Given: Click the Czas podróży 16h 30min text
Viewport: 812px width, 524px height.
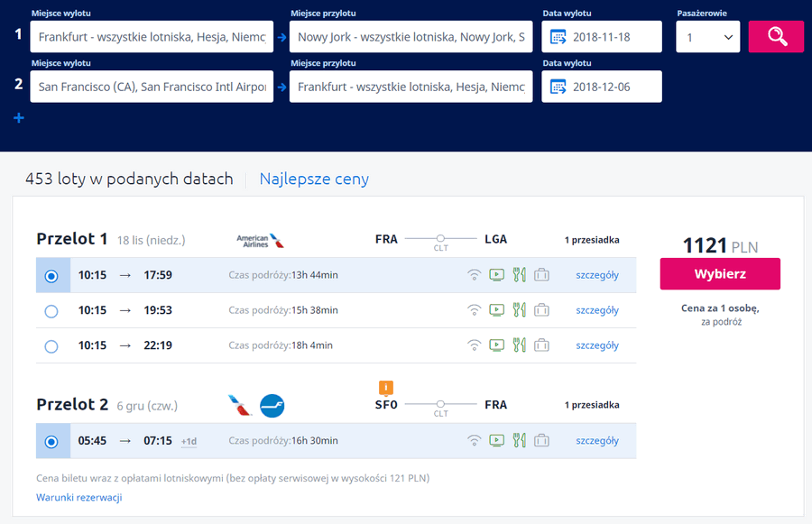Looking at the screenshot, I should click(x=283, y=441).
